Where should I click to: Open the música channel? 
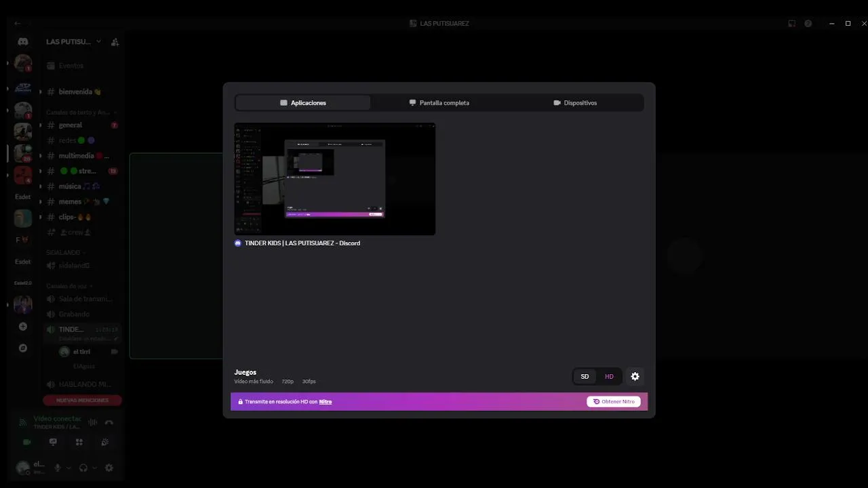click(81, 186)
